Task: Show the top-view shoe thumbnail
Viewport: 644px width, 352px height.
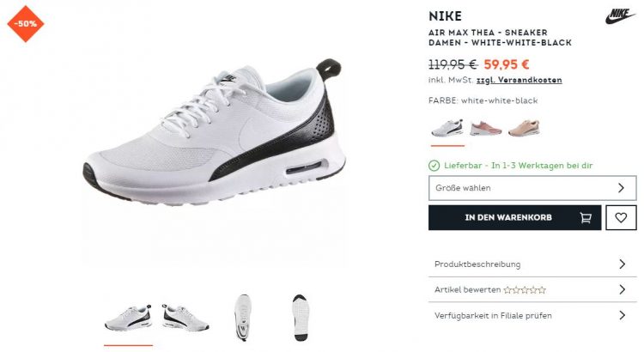Action: (x=243, y=318)
